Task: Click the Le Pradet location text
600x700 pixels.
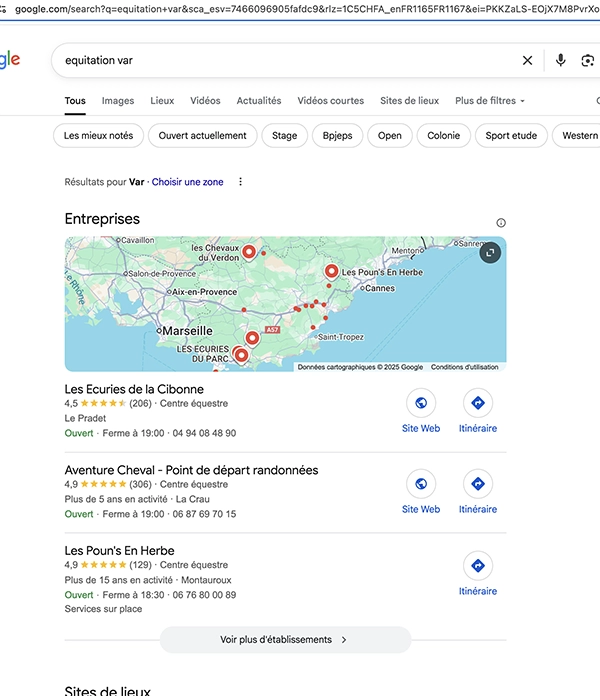Action: (x=85, y=418)
